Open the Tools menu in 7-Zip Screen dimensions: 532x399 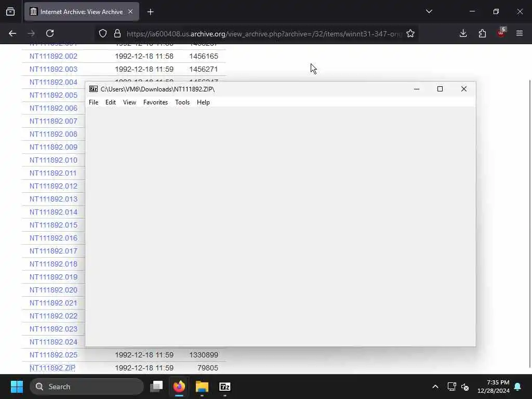tap(182, 102)
